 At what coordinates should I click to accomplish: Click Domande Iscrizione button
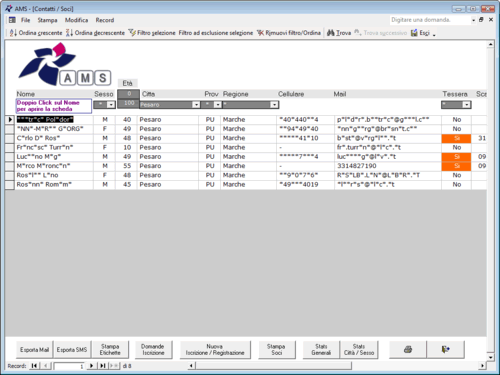pyautogui.click(x=153, y=349)
